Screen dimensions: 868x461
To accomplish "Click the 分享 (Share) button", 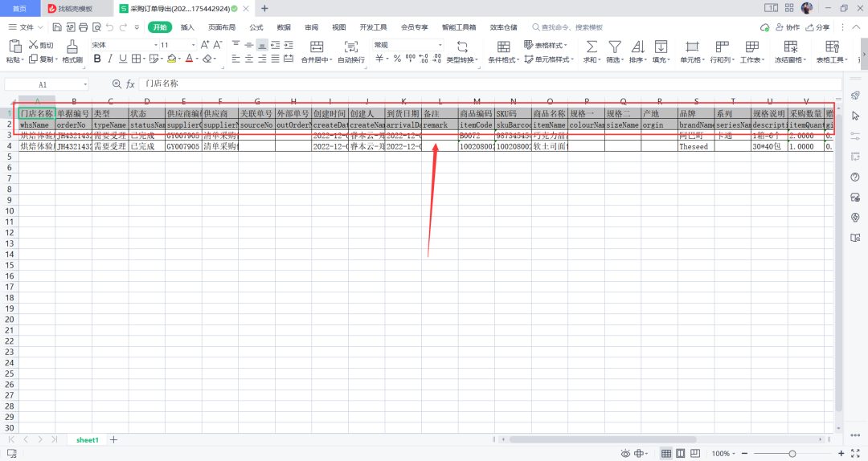I will 817,27.
